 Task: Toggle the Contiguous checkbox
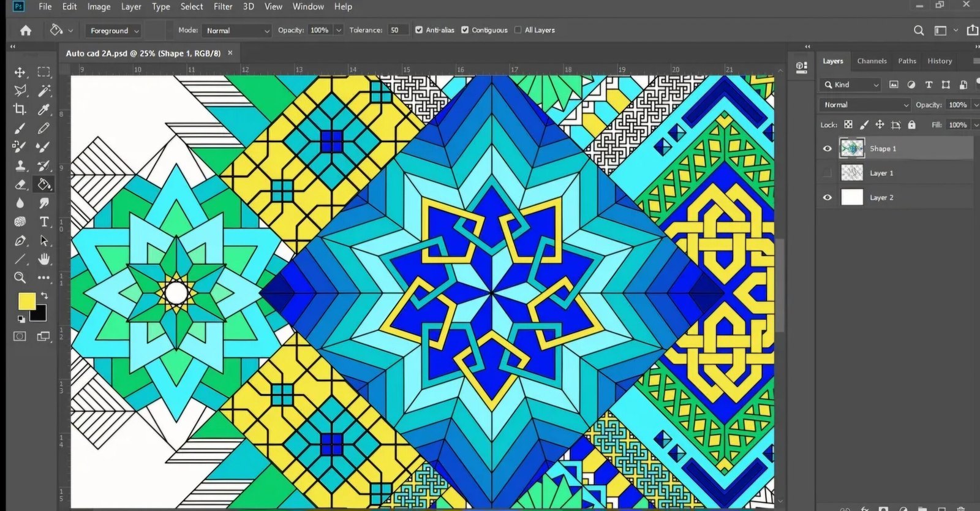[x=465, y=29]
